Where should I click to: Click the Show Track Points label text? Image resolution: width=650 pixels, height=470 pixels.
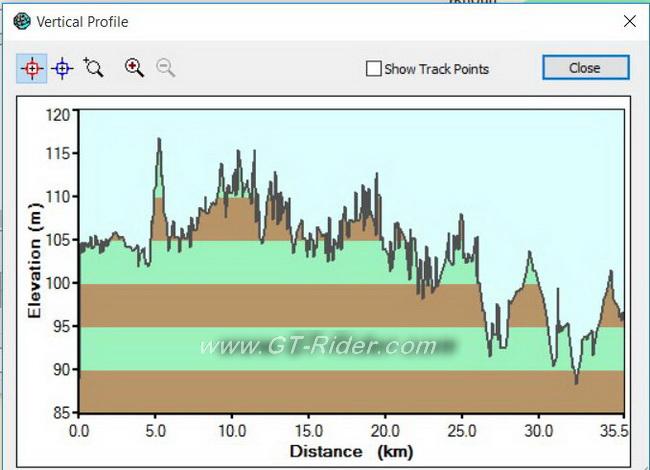point(436,69)
